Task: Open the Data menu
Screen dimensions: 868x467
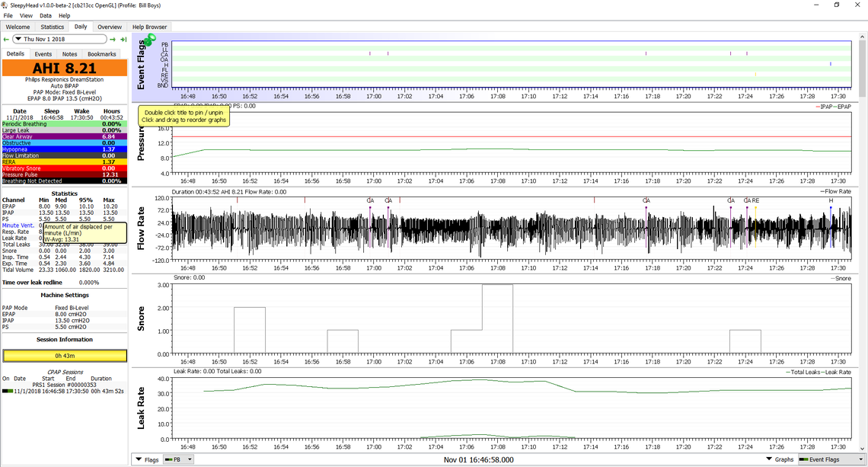Action: click(x=46, y=15)
